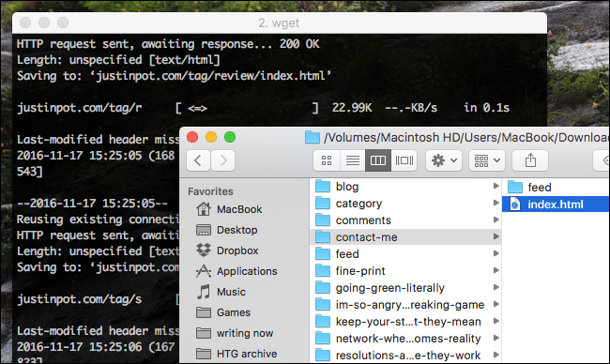Open HTG archive folder in sidebar
This screenshot has height=364, width=610.
tap(236, 354)
